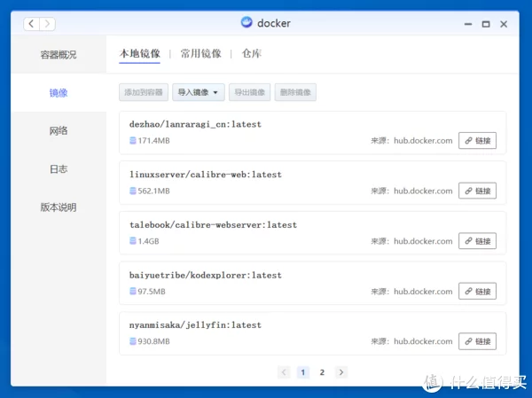Select page 1 in pagination
This screenshot has width=532, height=398.
click(x=303, y=372)
